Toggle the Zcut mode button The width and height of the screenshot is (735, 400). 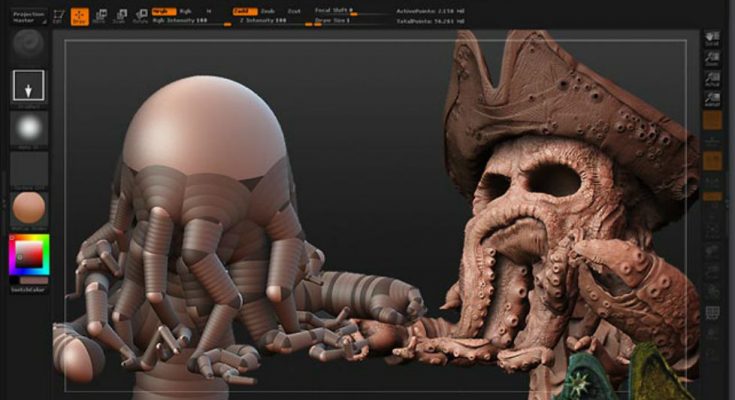coord(294,11)
